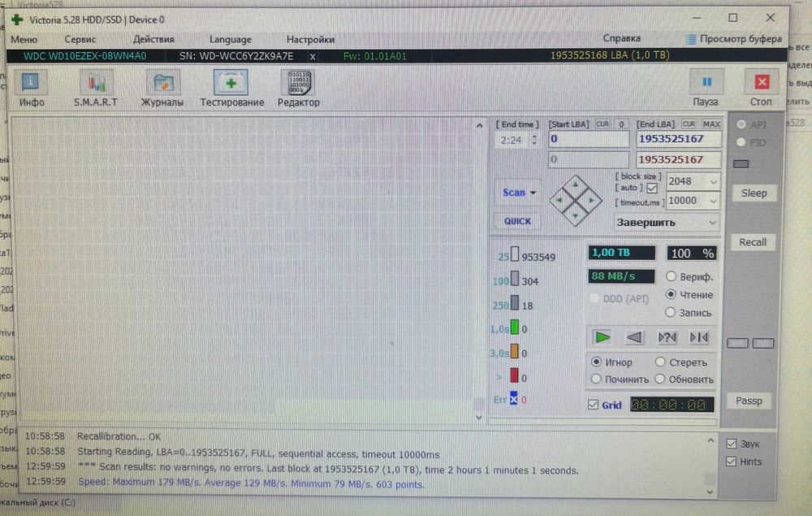Click the left arrow of the navigation diamond
The height and width of the screenshot is (516, 812).
point(559,200)
